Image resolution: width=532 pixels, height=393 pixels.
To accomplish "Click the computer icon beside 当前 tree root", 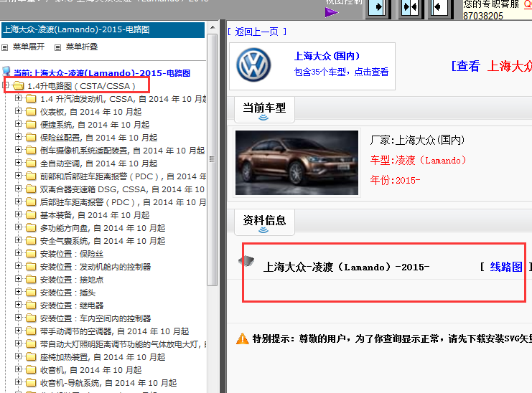I will [6, 71].
